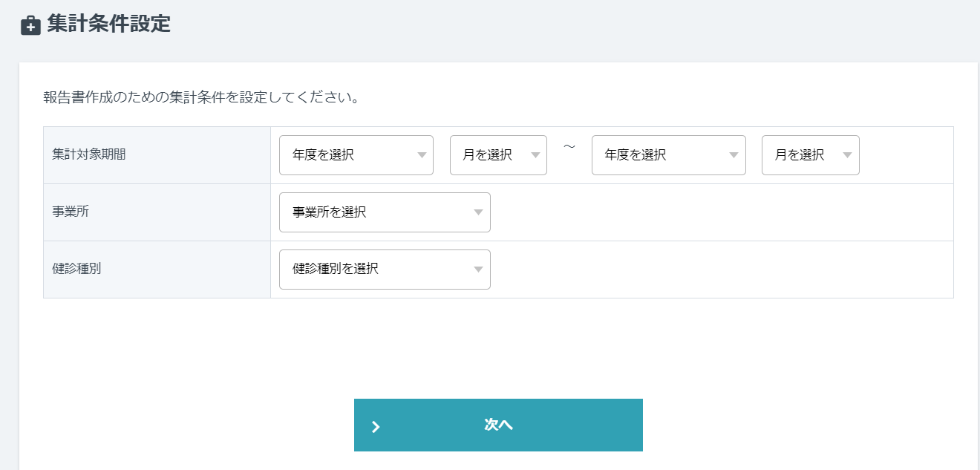The height and width of the screenshot is (470, 980).
Task: Click the 集計条件設定 page heading
Action: (108, 24)
